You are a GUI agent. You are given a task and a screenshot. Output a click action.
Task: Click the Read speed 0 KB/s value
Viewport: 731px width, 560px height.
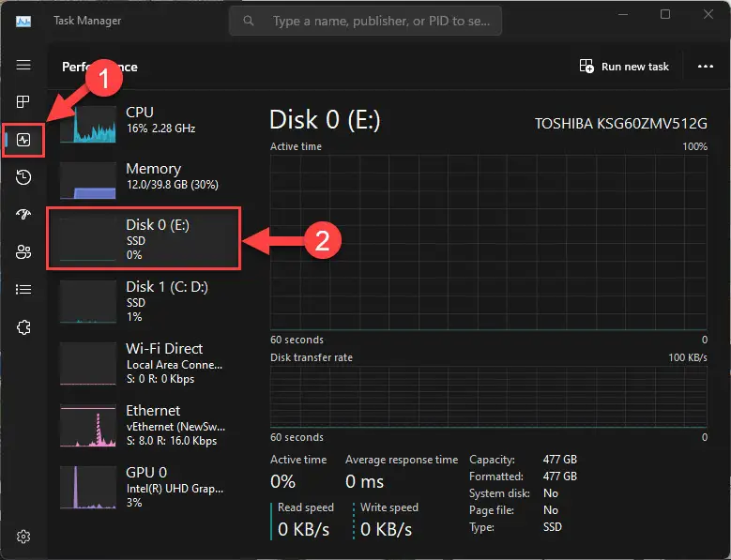pos(303,529)
